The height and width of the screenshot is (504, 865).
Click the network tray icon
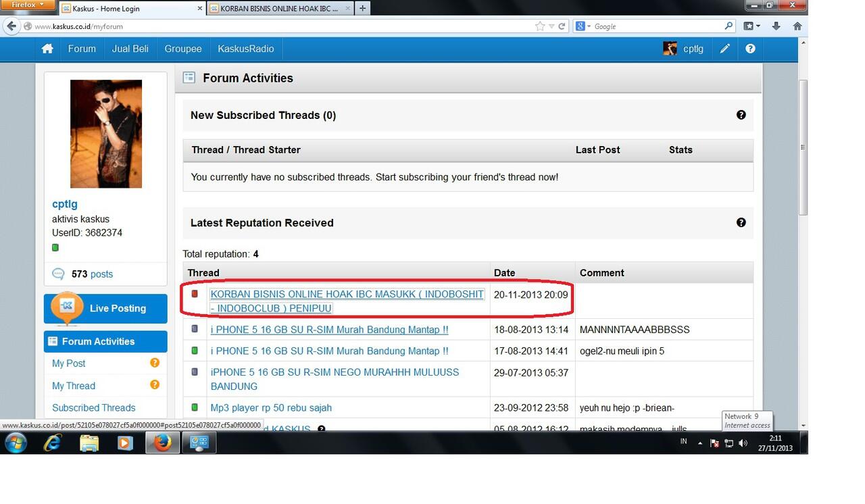[x=729, y=443]
